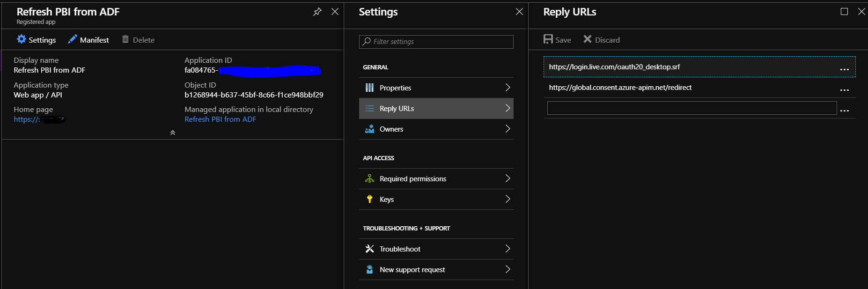868x289 pixels.
Task: Click the Settings button label
Action: pyautogui.click(x=42, y=40)
